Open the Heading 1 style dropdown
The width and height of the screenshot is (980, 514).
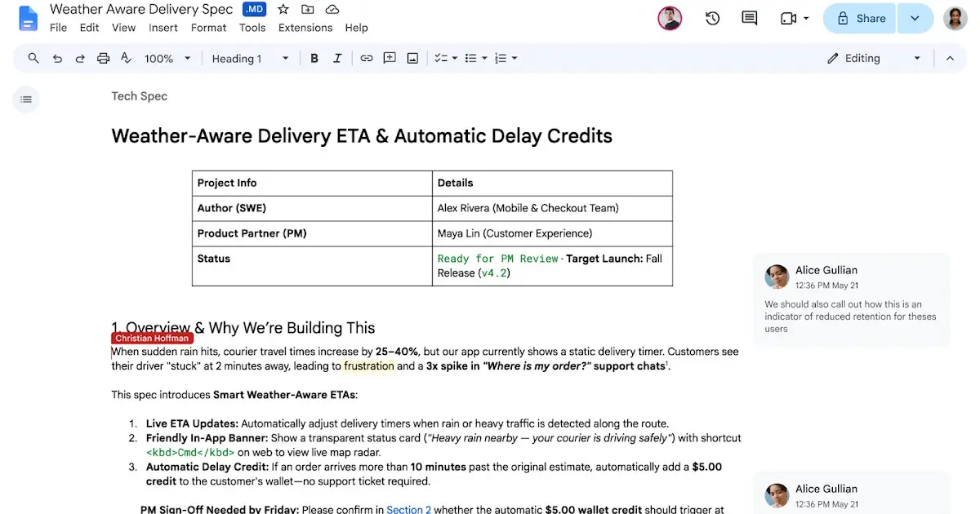(250, 58)
